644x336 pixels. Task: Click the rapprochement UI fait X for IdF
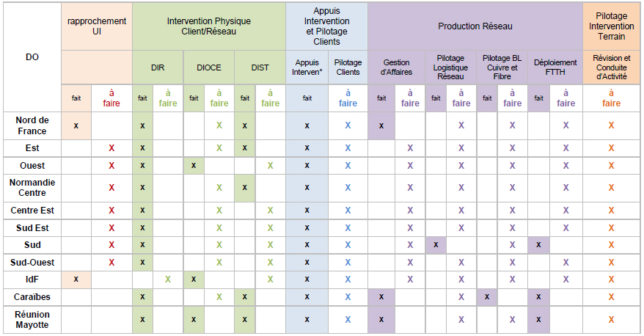tap(76, 280)
